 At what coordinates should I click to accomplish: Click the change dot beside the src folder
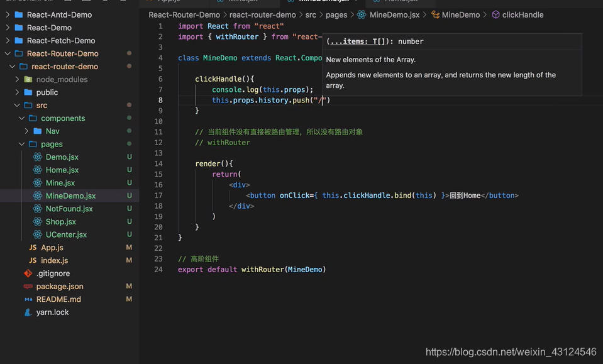pos(130,105)
